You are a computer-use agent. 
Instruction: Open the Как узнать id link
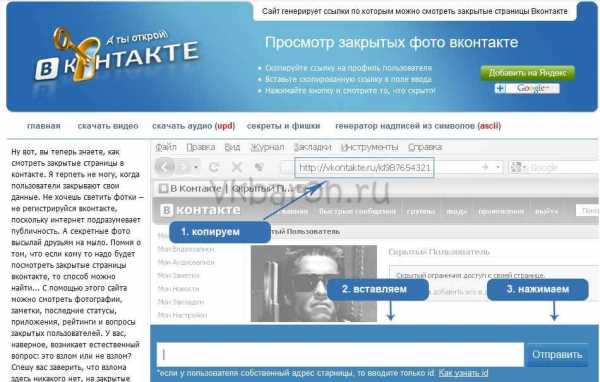(x=463, y=373)
